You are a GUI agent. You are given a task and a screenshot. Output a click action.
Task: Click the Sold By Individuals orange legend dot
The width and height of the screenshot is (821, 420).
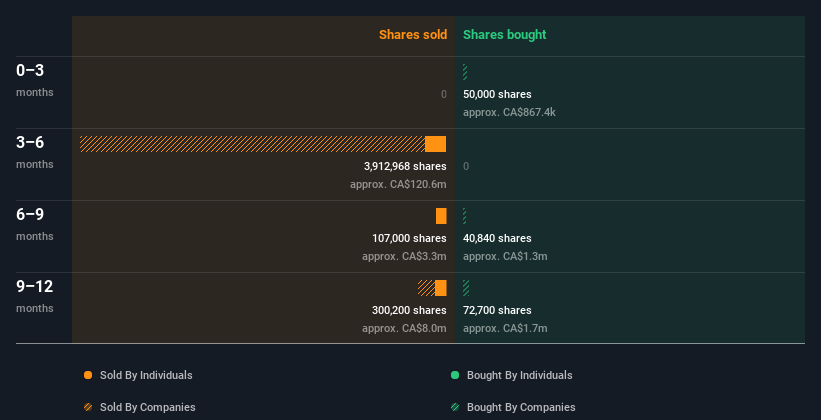click(88, 375)
